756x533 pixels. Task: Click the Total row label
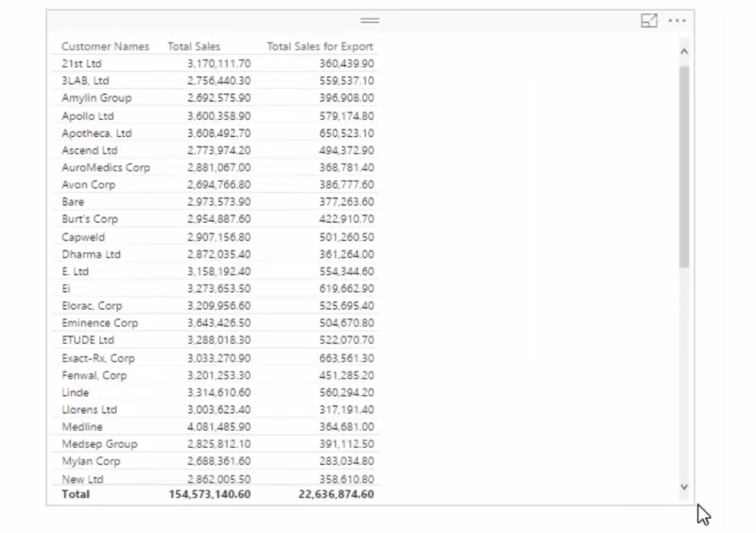pyautogui.click(x=76, y=494)
